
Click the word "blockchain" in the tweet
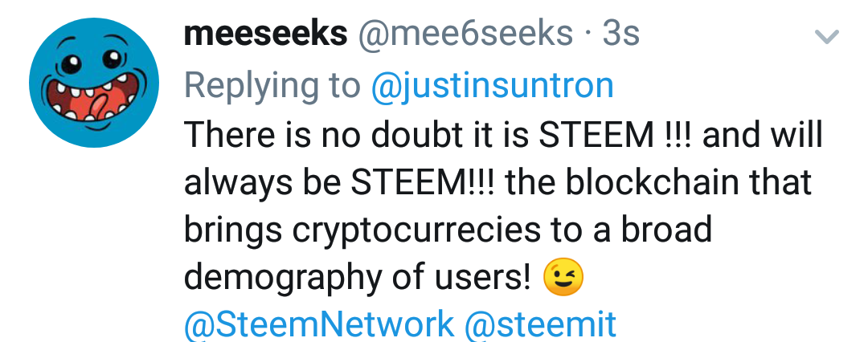tap(637, 183)
